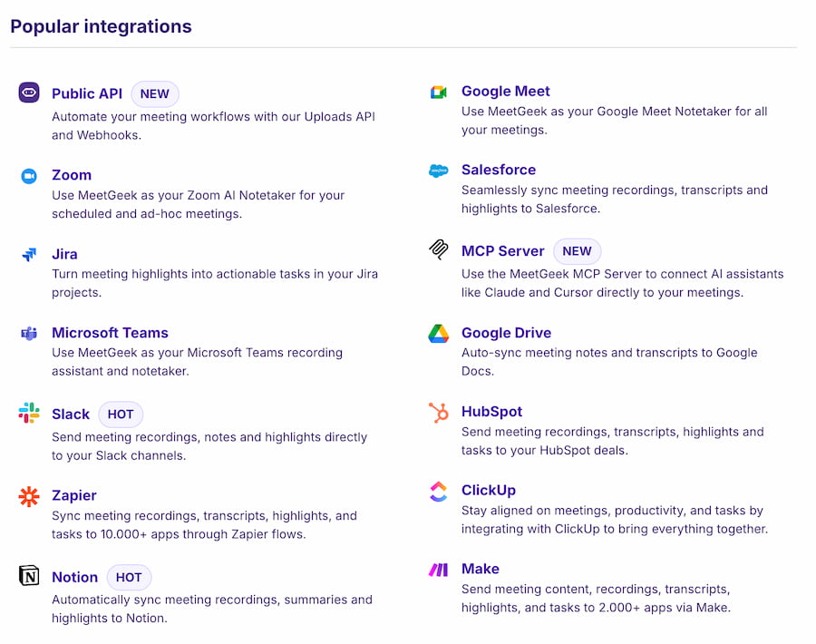Click the Zapier orange asterisk icon
The width and height of the screenshot is (816, 644).
(29, 496)
